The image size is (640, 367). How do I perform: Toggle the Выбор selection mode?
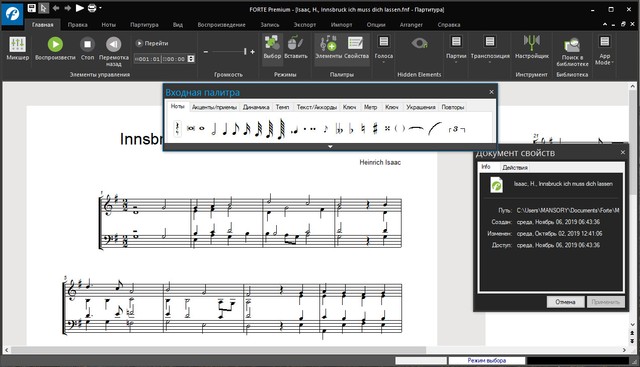272,48
